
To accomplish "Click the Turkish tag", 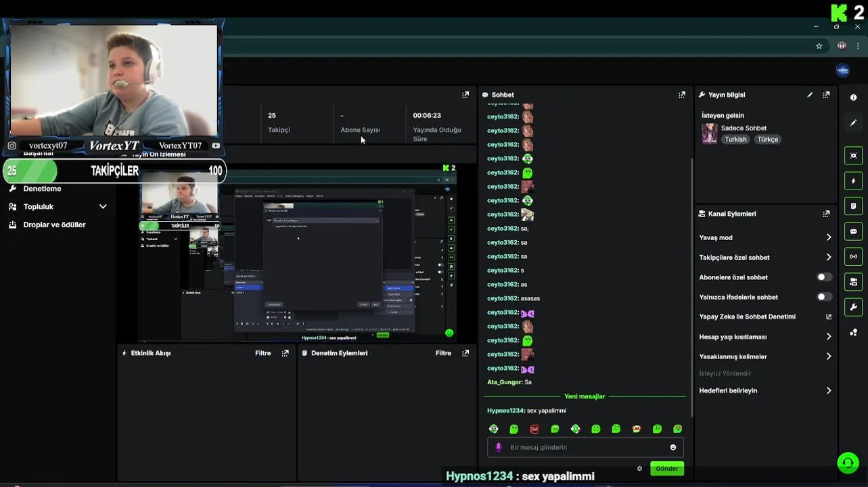I will click(735, 139).
